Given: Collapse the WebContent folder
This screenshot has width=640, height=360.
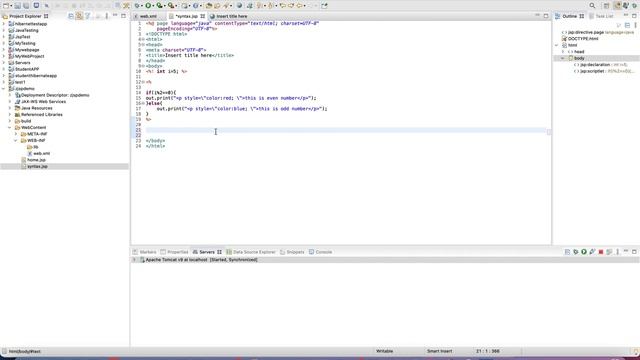Looking at the screenshot, I should pos(10,128).
